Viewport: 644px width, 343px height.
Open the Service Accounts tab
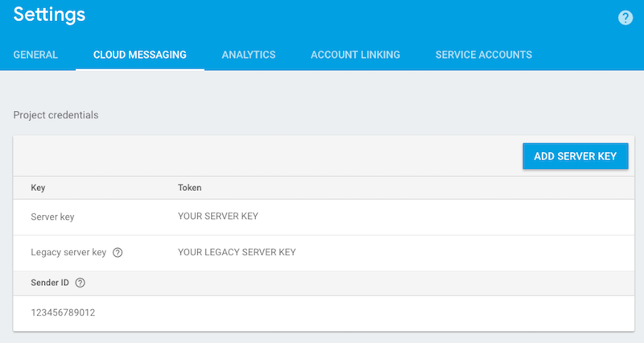click(x=483, y=55)
